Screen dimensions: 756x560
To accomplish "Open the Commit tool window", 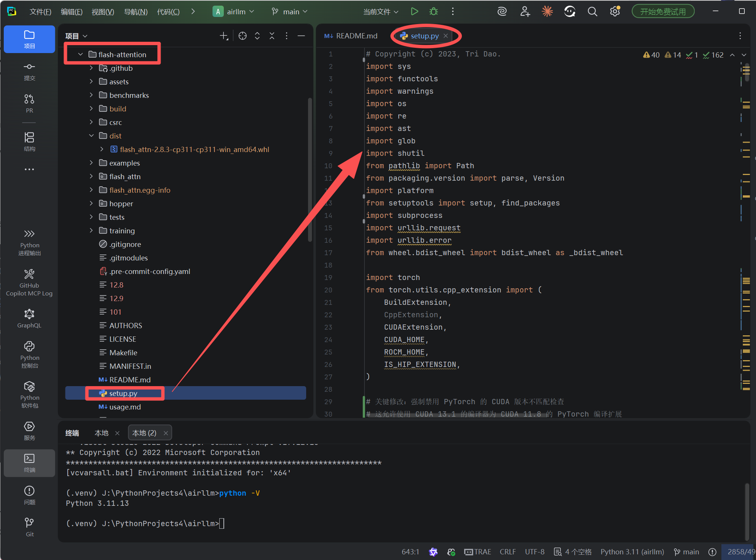I will point(29,72).
